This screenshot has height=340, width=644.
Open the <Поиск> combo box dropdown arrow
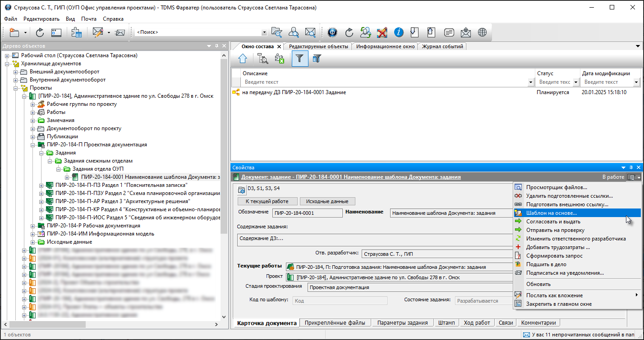(264, 32)
